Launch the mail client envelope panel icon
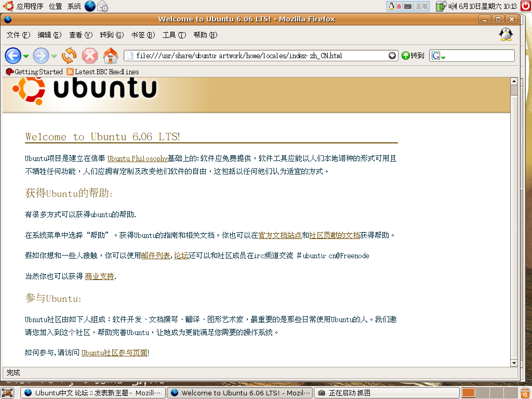532x399 pixels. click(x=102, y=6)
